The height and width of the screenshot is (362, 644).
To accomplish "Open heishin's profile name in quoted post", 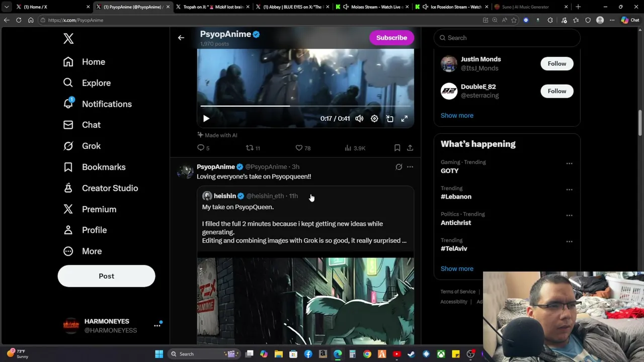I will (224, 196).
